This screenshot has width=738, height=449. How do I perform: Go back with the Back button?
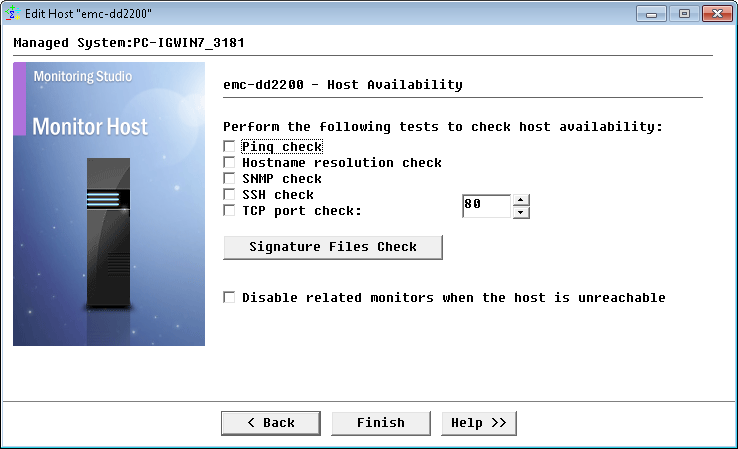(271, 423)
